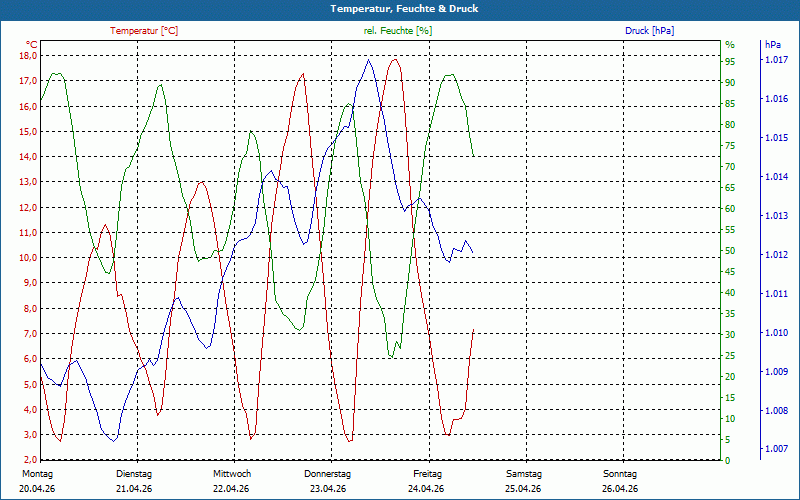Click the 'Montag' day label
This screenshot has width=800, height=500.
coord(37,474)
